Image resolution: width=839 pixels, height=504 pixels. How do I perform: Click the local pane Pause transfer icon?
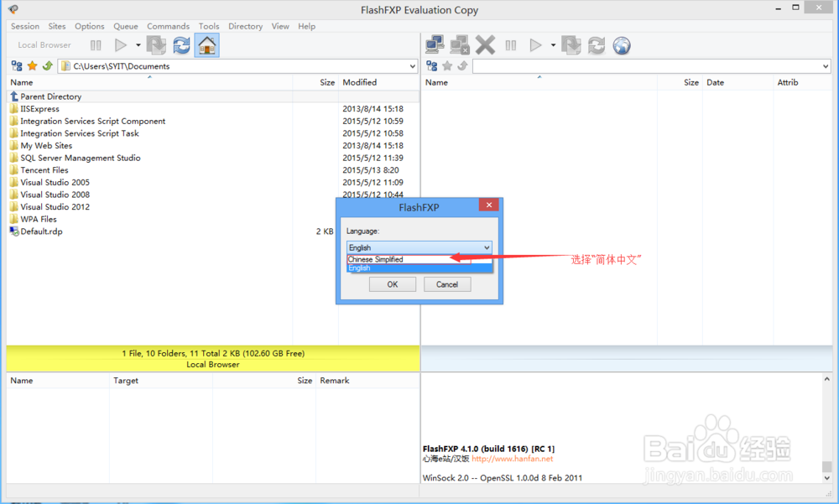[x=96, y=45]
